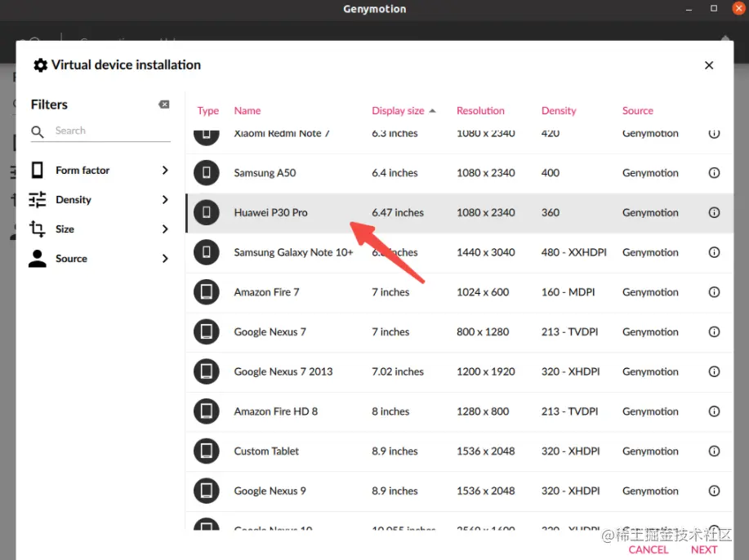This screenshot has height=560, width=749.
Task: Click the 7.02 inches display size cell
Action: pos(398,371)
